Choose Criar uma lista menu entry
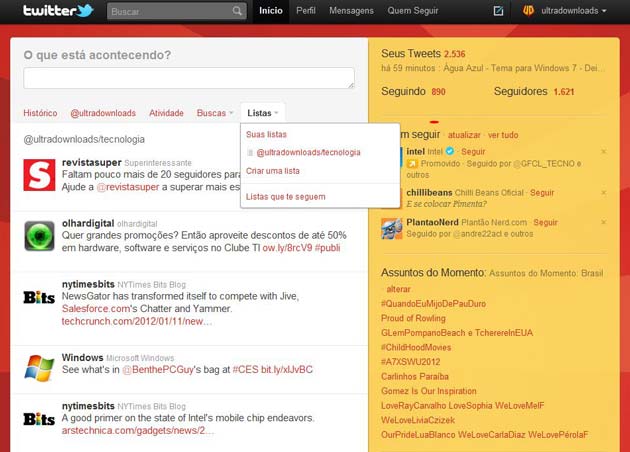This screenshot has width=630, height=452. 272,171
